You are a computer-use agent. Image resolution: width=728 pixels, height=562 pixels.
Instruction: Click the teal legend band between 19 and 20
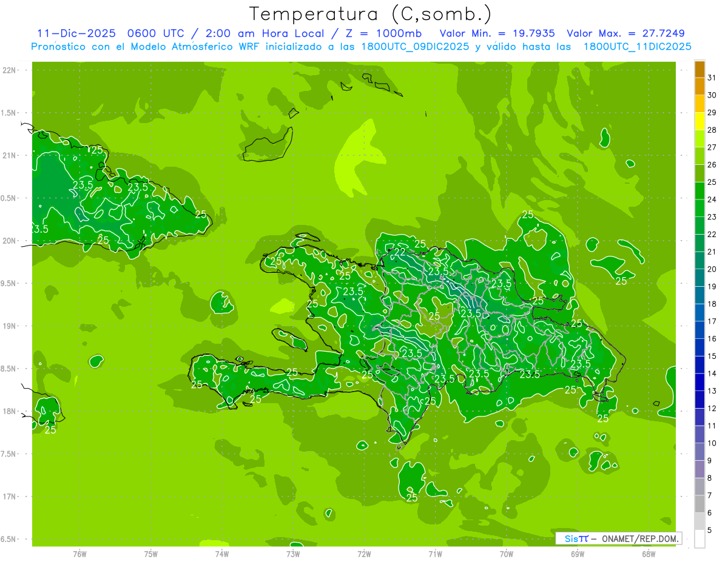pyautogui.click(x=699, y=278)
